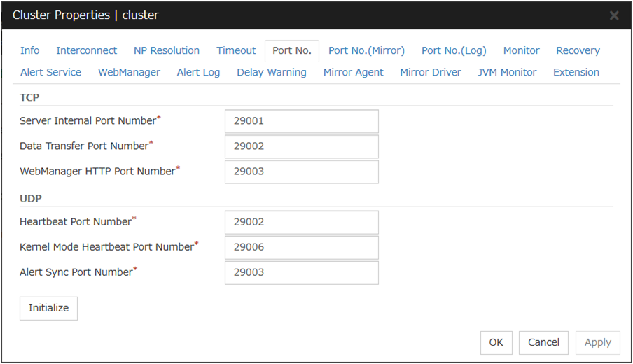This screenshot has width=633, height=364.
Task: Confirm settings with the OK button
Action: point(496,342)
